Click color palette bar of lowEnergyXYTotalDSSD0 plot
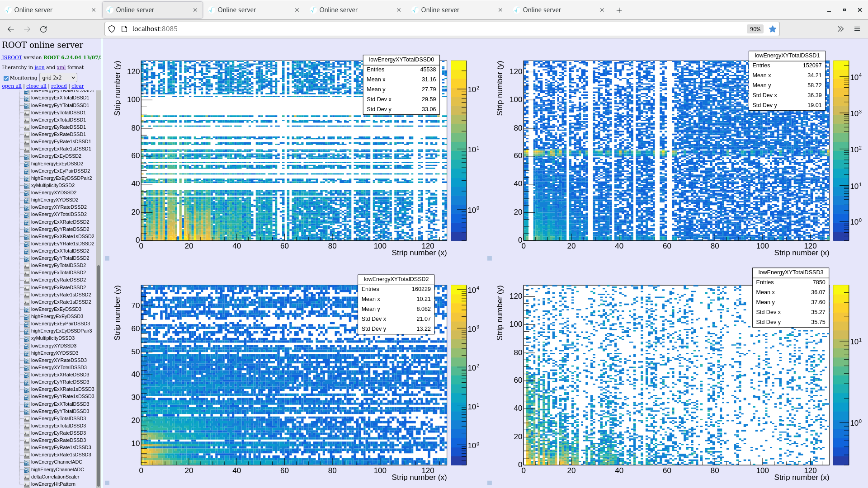 458,150
